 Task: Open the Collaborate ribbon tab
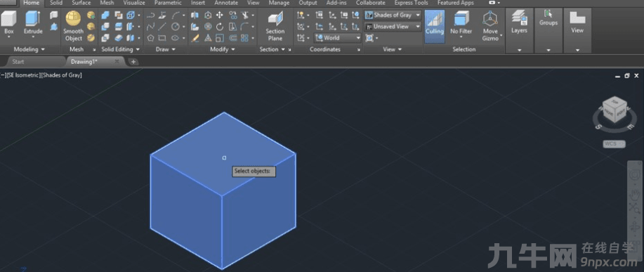pyautogui.click(x=371, y=3)
